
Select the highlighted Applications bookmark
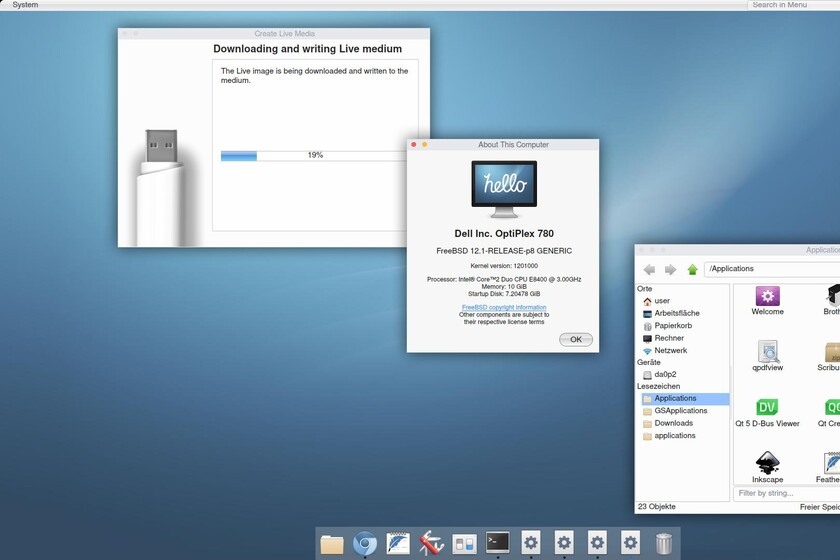(685, 398)
